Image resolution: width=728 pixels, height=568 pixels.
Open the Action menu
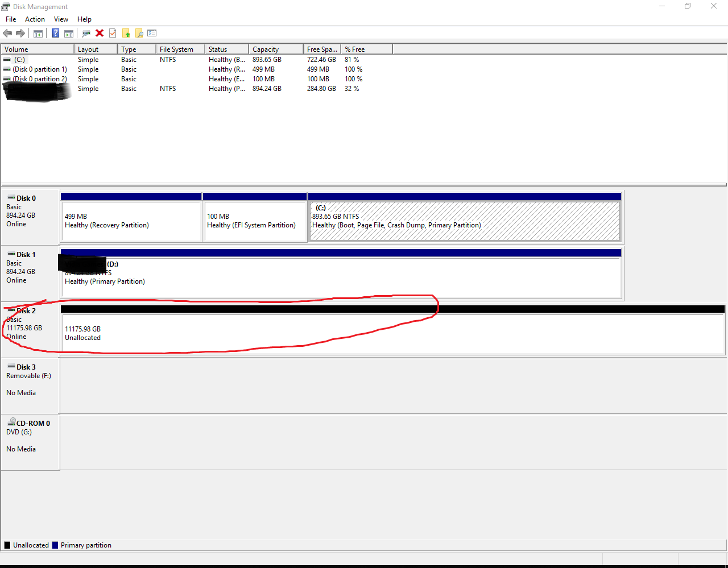[x=35, y=19]
